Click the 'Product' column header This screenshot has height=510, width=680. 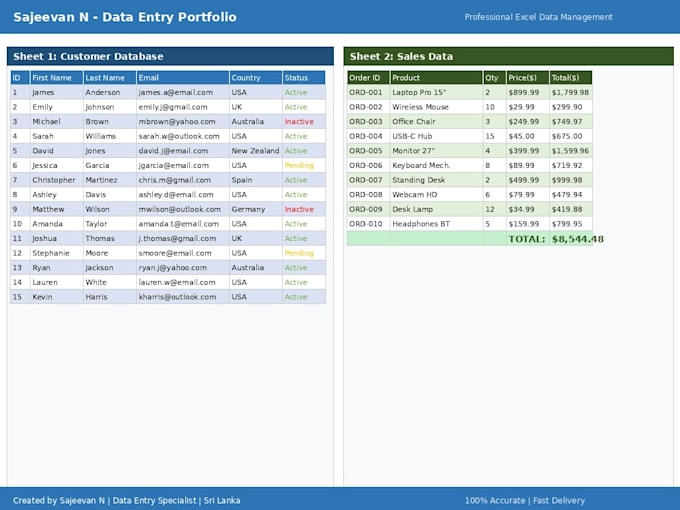pos(436,78)
